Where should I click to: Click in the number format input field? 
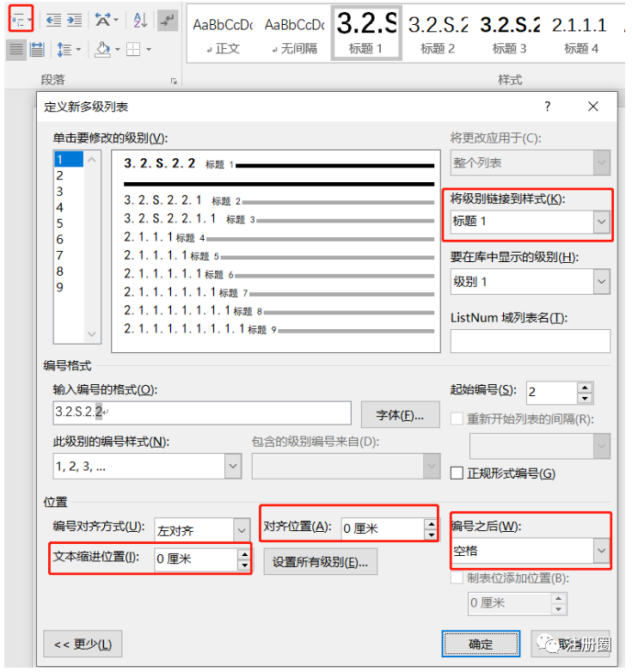pyautogui.click(x=202, y=413)
